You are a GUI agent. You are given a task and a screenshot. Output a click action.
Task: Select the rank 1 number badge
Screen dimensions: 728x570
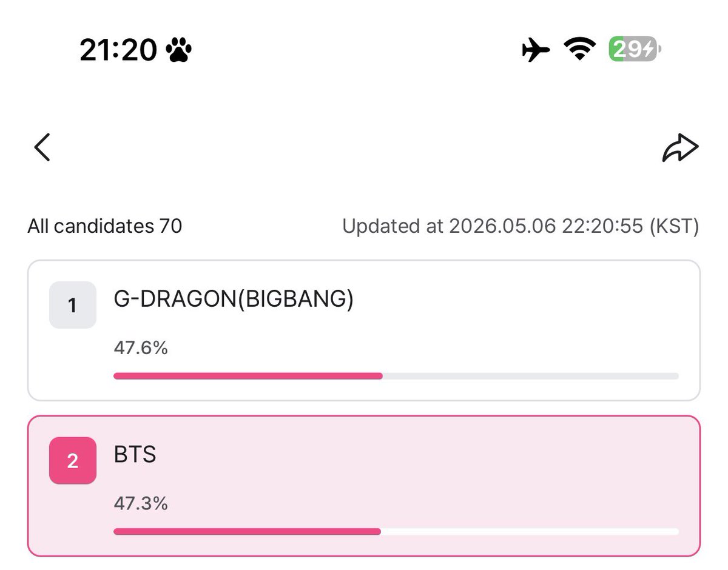click(73, 305)
